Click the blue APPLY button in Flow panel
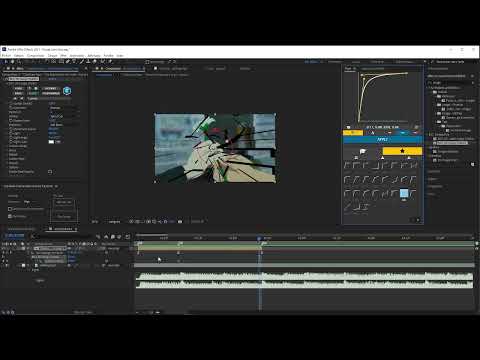 click(x=383, y=139)
